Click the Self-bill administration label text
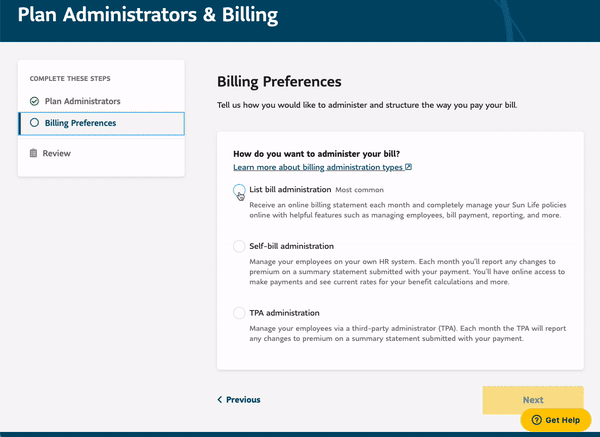The height and width of the screenshot is (437, 600). coord(292,246)
